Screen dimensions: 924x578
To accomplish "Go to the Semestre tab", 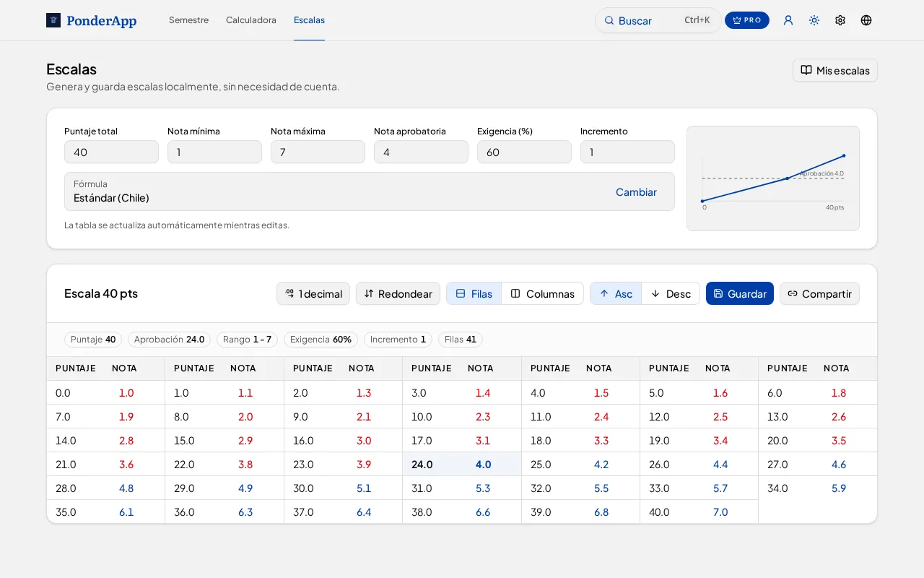I will pos(188,20).
